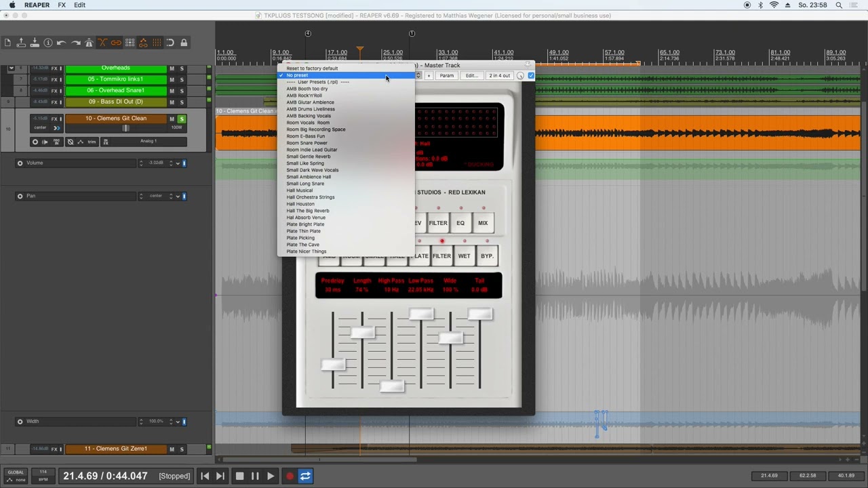Open Width envelope dropdown arrow
Image resolution: width=868 pixels, height=488 pixels.
pyautogui.click(x=178, y=422)
